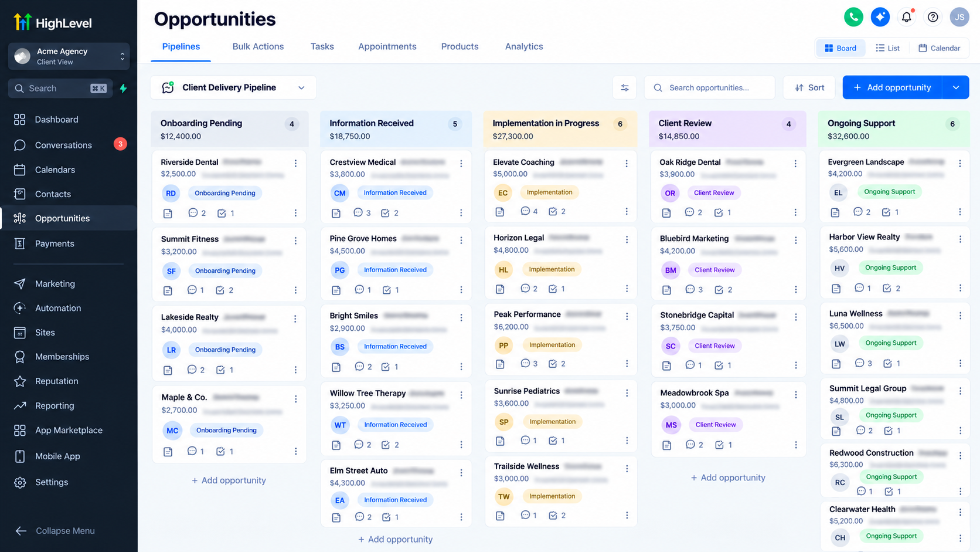Start a call with the green phone icon
980x552 pixels.
coord(853,17)
